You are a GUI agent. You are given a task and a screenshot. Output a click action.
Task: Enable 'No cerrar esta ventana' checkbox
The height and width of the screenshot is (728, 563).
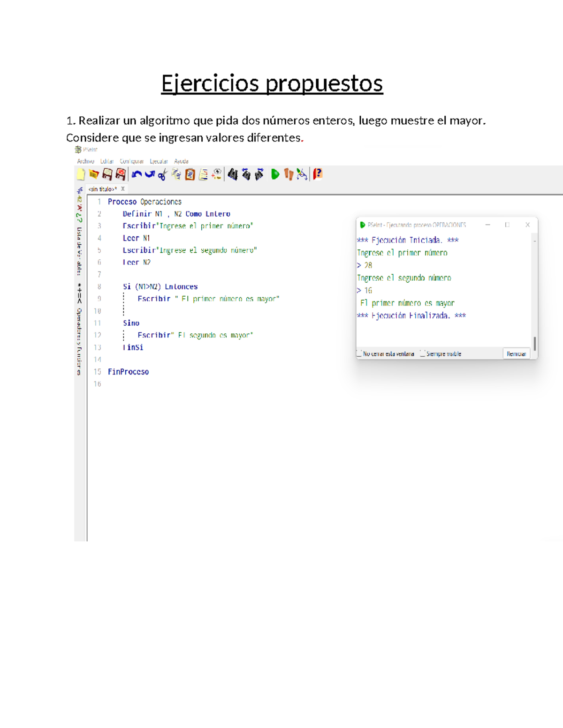click(x=360, y=353)
